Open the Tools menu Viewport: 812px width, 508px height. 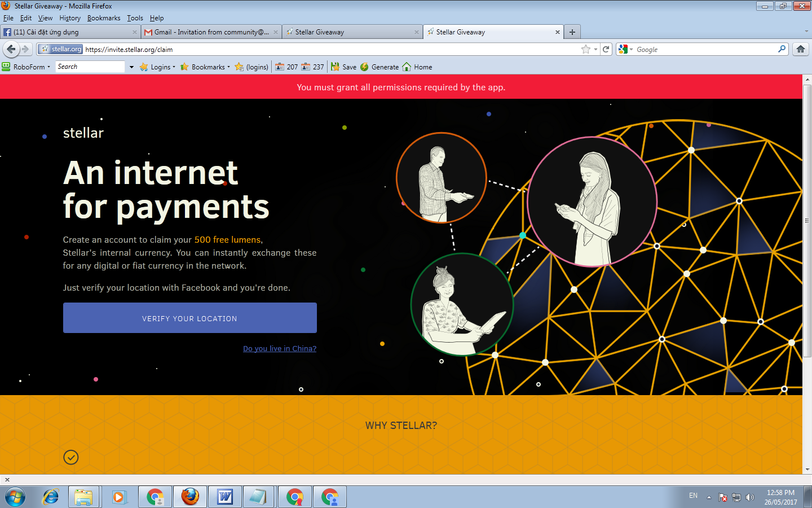[135, 18]
